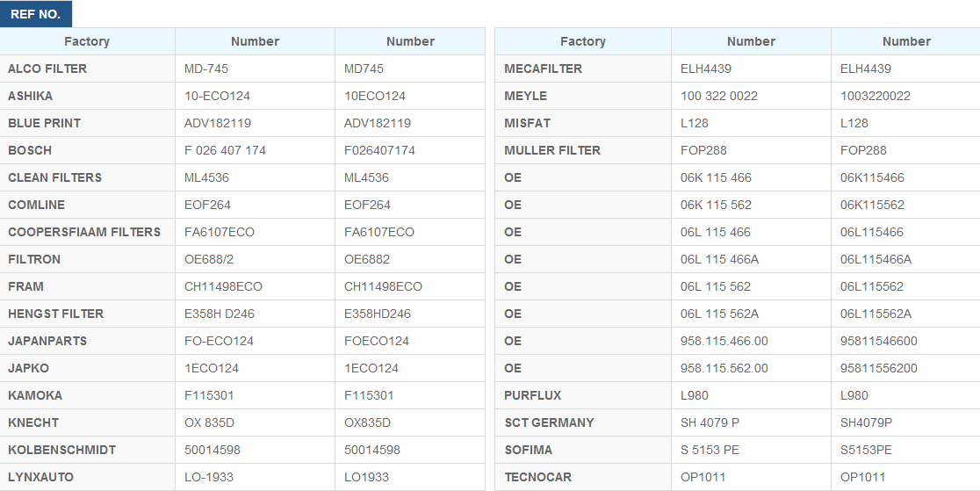Click the REF NO. tab
Viewport: 980px width, 491px height.
[36, 14]
